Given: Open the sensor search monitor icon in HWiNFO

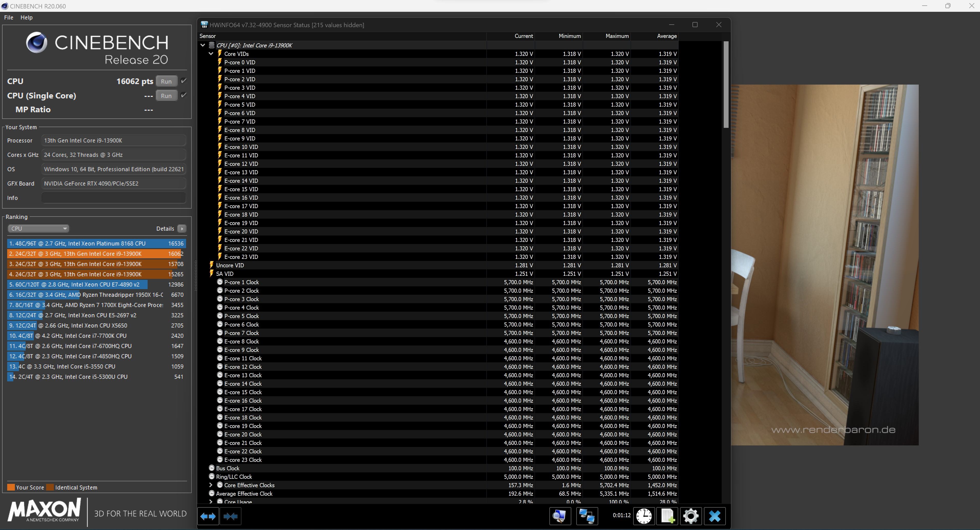Looking at the screenshot, I should tap(560, 516).
